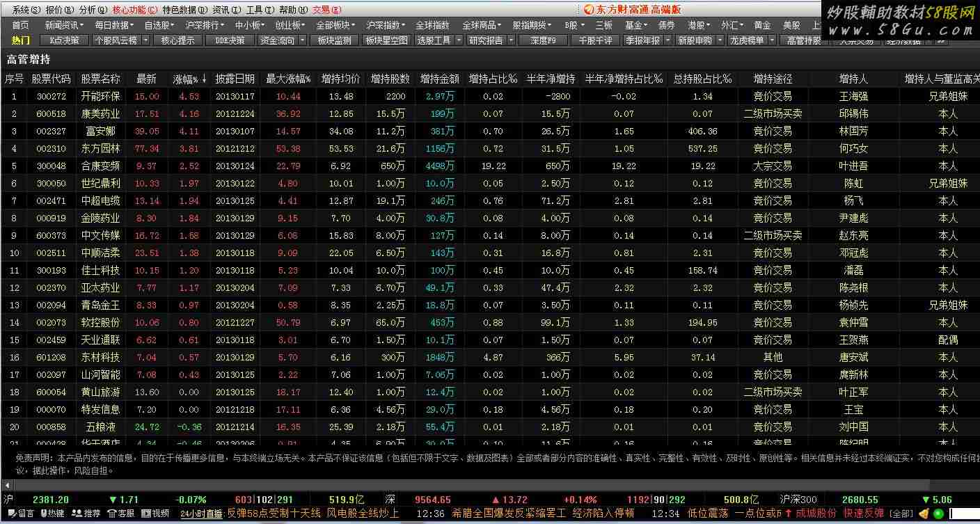Image resolution: width=980 pixels, height=524 pixels.
Task: Open the 特色数据(D) menu
Action: pos(184,10)
